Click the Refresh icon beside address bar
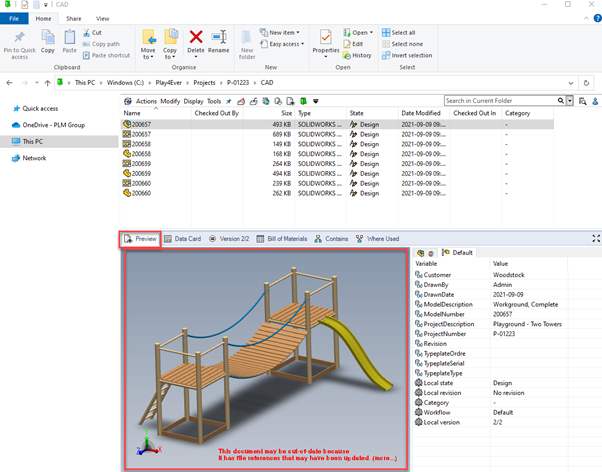Image resolution: width=602 pixels, height=472 pixels. click(586, 83)
